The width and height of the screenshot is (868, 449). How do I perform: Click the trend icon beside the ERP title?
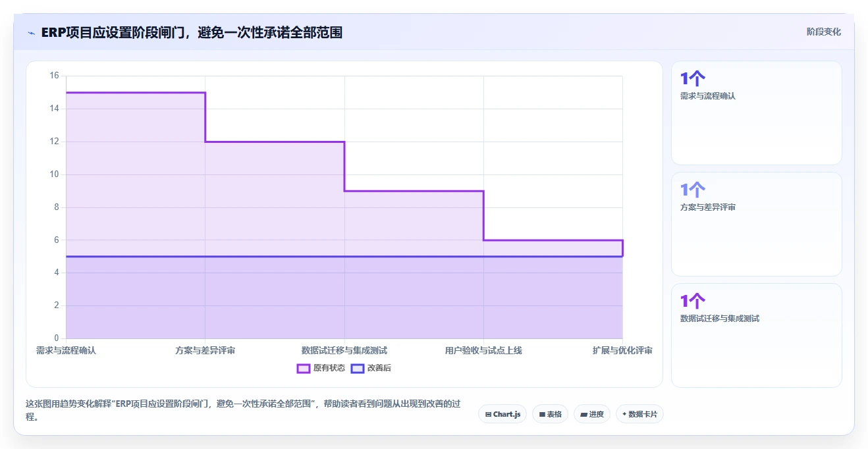coord(31,33)
